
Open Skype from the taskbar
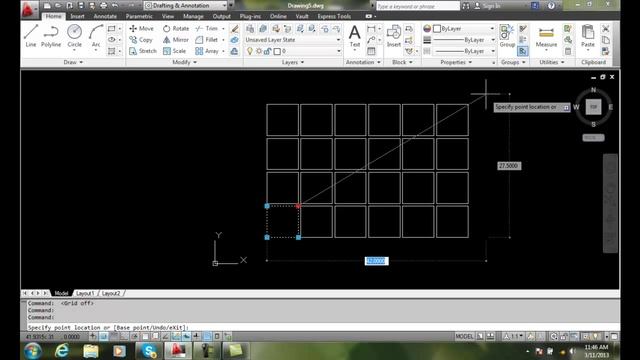[x=149, y=351]
